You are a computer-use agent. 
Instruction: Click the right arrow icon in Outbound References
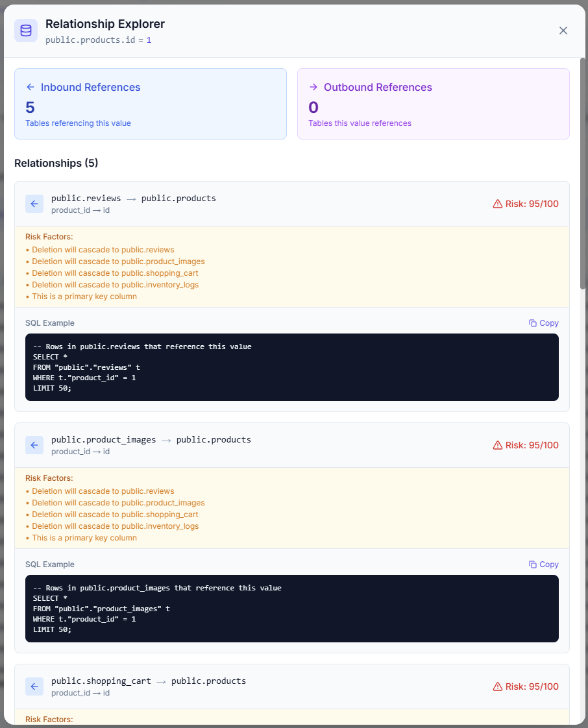313,87
